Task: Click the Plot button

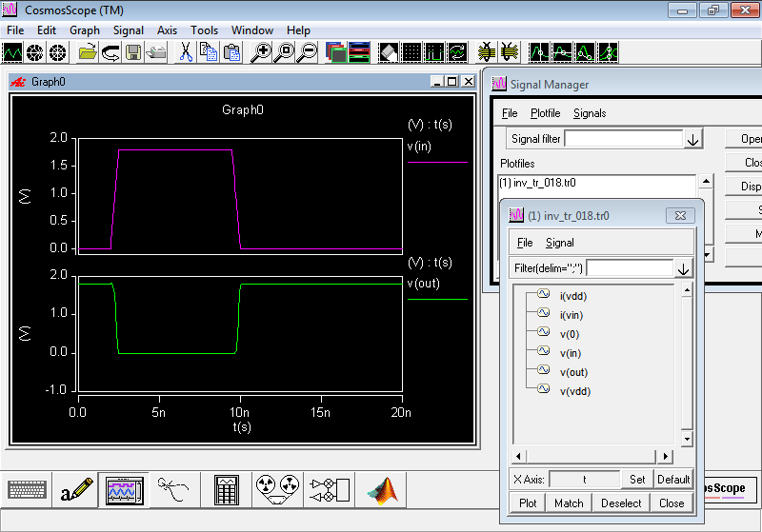Action: (x=528, y=503)
